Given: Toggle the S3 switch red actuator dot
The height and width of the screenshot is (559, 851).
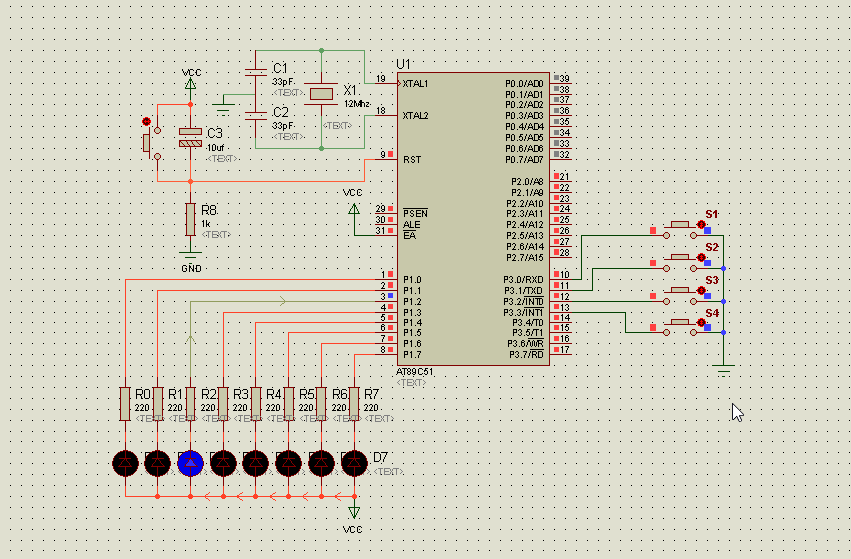Looking at the screenshot, I should coord(701,290).
